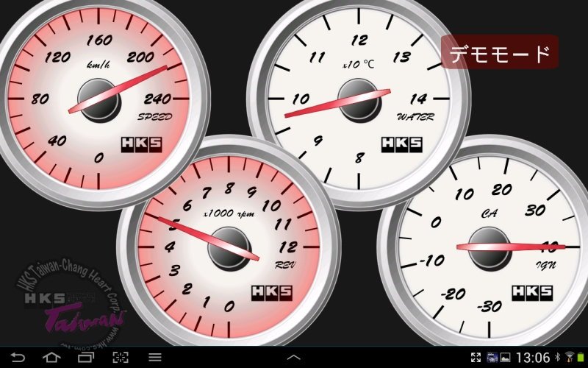Image resolution: width=588 pixels, height=368 pixels.
Task: Tap the HKS logo on IGN gauge
Action: point(532,293)
